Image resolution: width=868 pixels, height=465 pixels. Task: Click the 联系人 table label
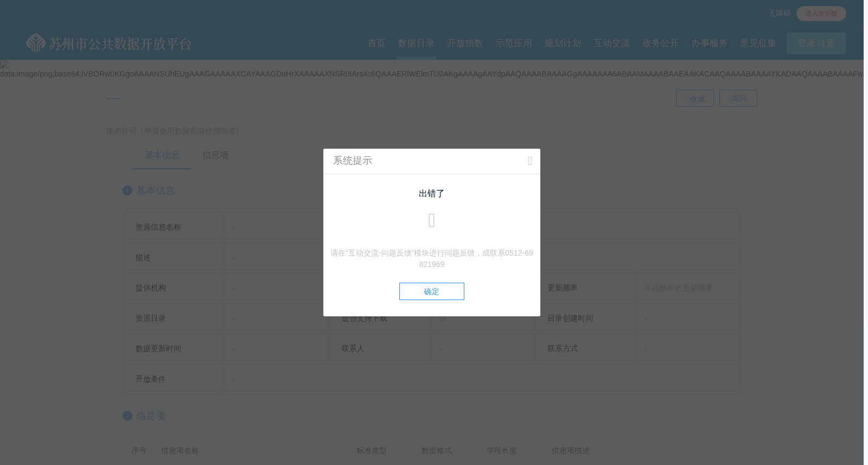tap(353, 349)
